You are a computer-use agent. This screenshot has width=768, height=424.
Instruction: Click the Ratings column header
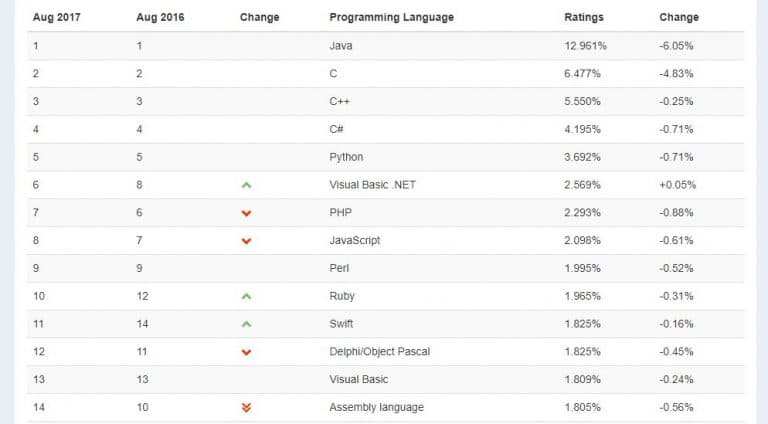[x=584, y=18]
